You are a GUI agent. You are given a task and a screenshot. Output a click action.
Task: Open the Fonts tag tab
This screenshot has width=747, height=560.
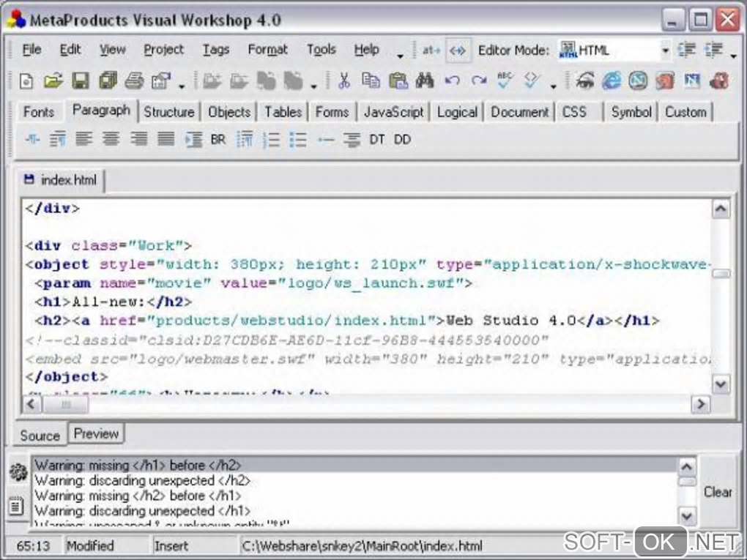pos(39,113)
